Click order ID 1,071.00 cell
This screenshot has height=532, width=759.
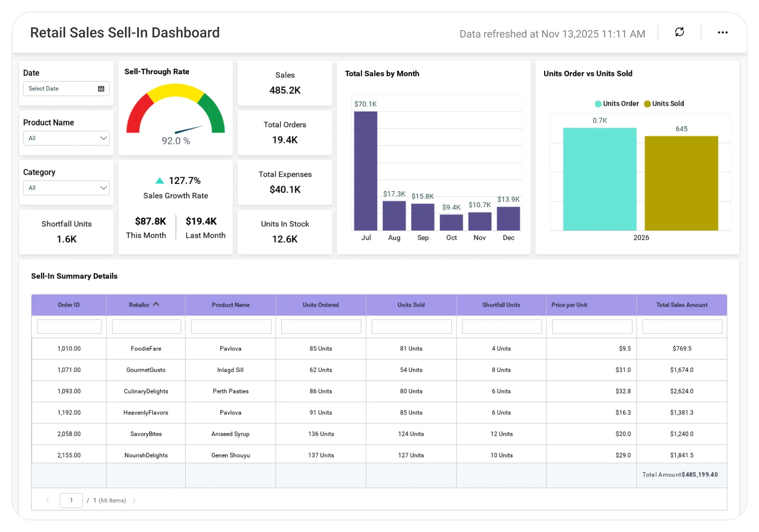[69, 370]
